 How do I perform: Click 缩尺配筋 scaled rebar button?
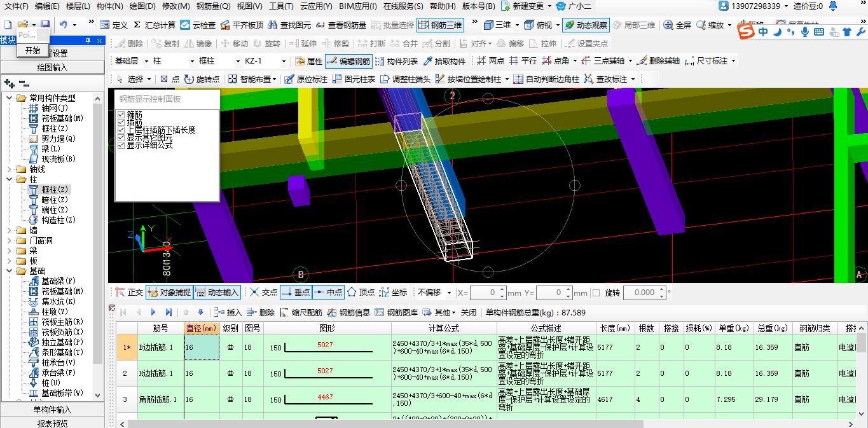pyautogui.click(x=301, y=312)
